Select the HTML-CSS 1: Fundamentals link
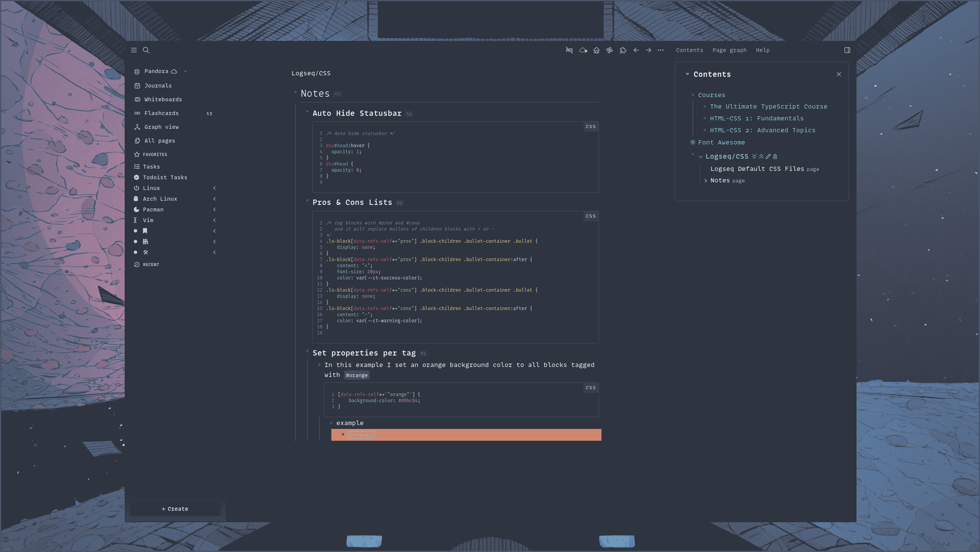This screenshot has width=980, height=552. point(757,119)
